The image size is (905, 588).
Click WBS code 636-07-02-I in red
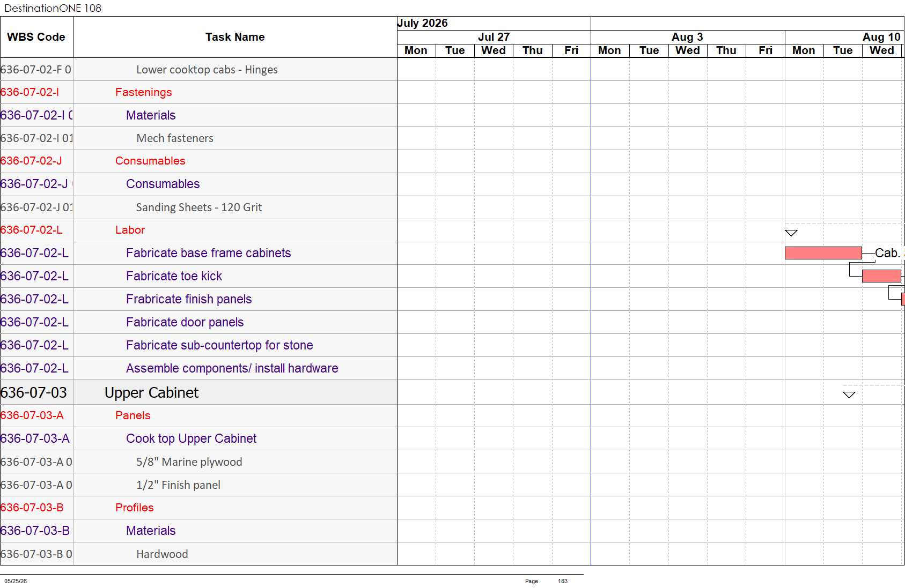(x=30, y=92)
